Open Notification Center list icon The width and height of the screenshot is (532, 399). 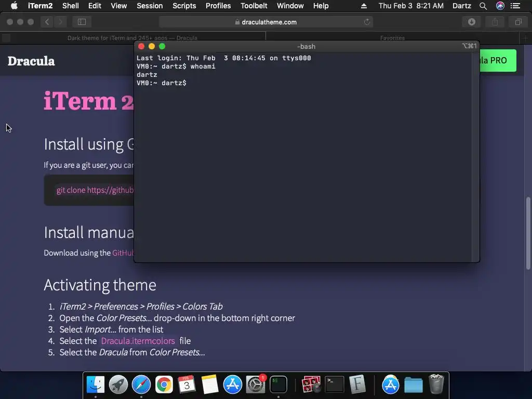(x=515, y=6)
